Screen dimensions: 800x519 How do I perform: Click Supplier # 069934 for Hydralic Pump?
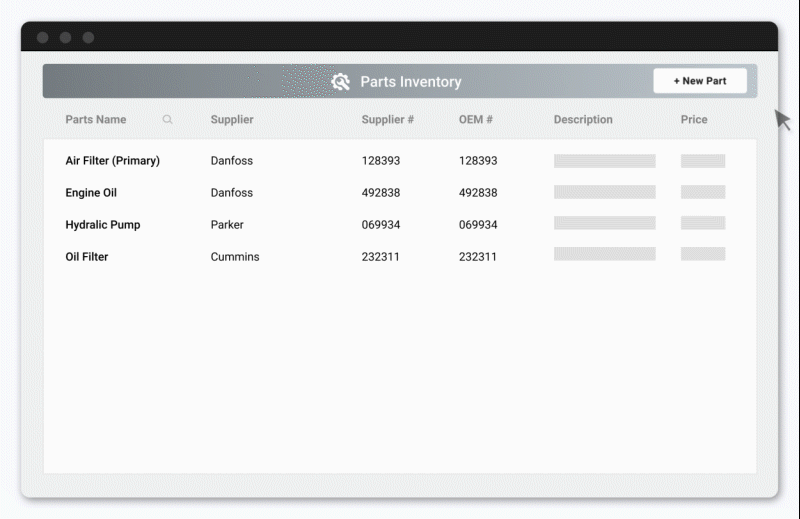click(x=381, y=225)
